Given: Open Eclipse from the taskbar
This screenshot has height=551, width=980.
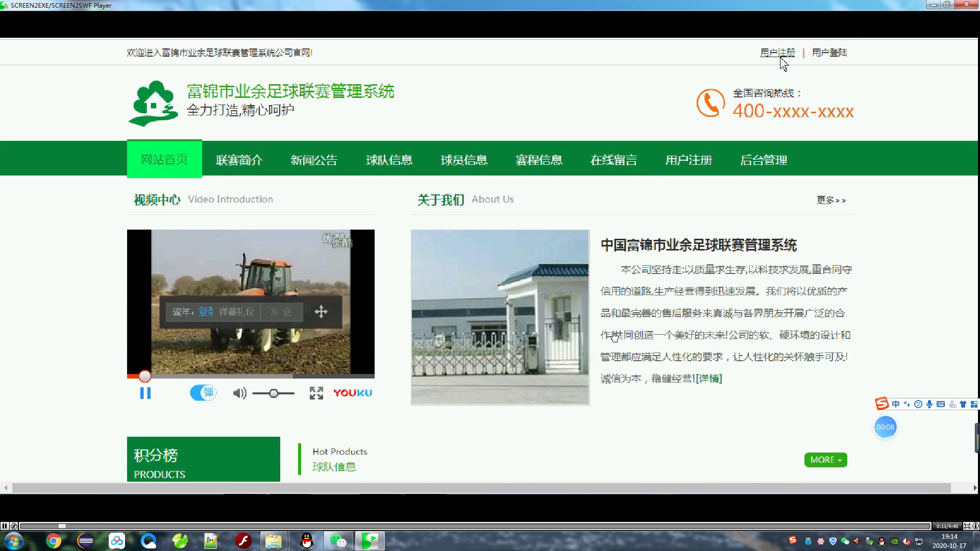Looking at the screenshot, I should pyautogui.click(x=85, y=541).
